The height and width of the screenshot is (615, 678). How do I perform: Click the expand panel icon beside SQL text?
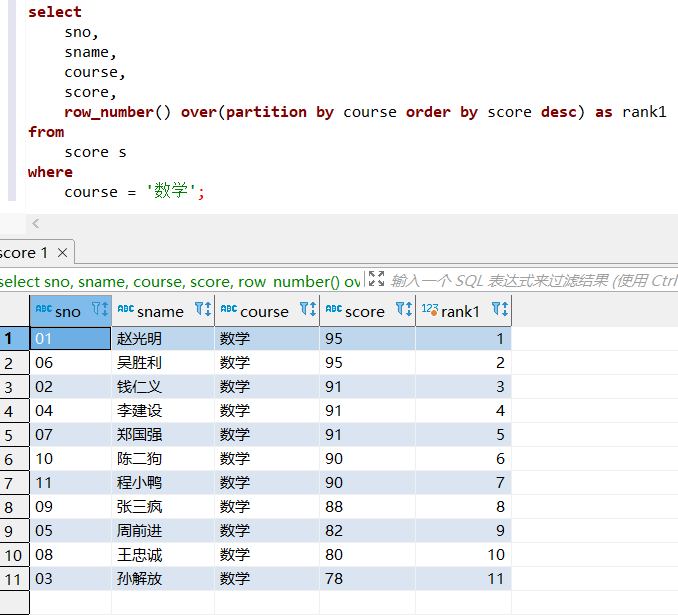(376, 279)
